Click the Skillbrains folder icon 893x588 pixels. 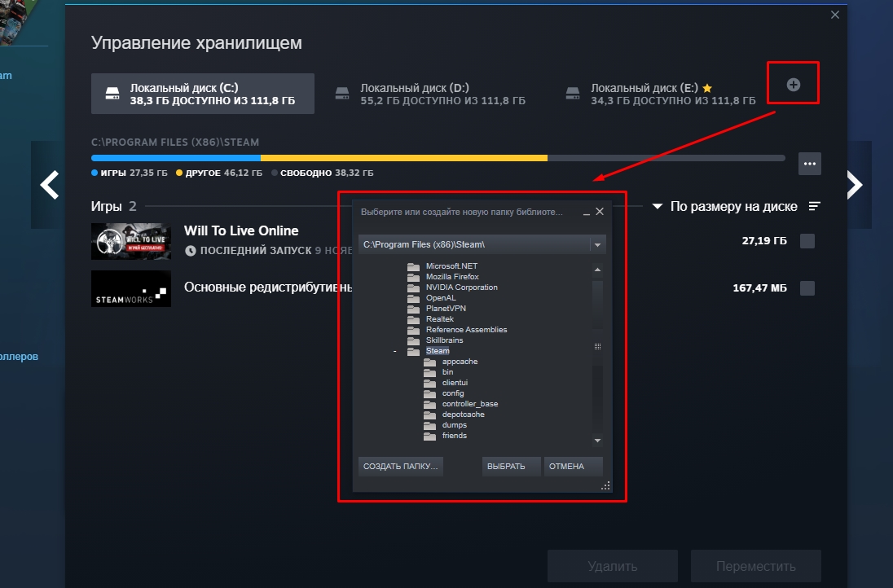[413, 341]
